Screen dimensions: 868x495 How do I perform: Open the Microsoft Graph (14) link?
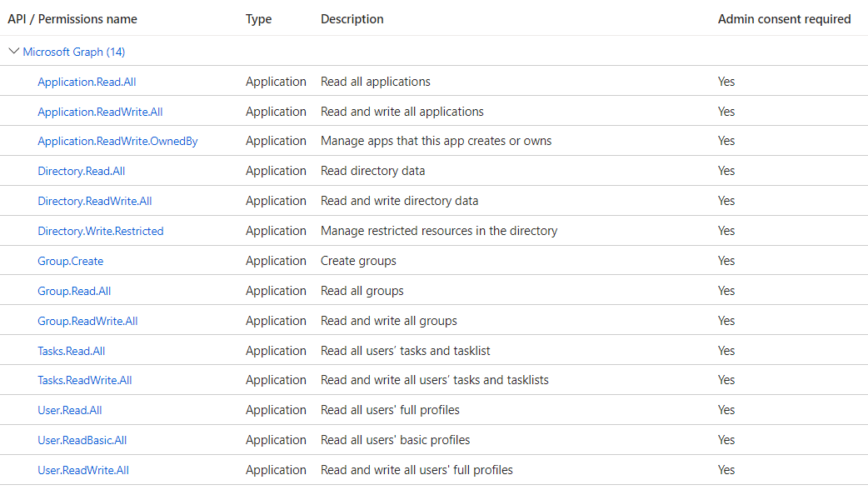[x=73, y=52]
